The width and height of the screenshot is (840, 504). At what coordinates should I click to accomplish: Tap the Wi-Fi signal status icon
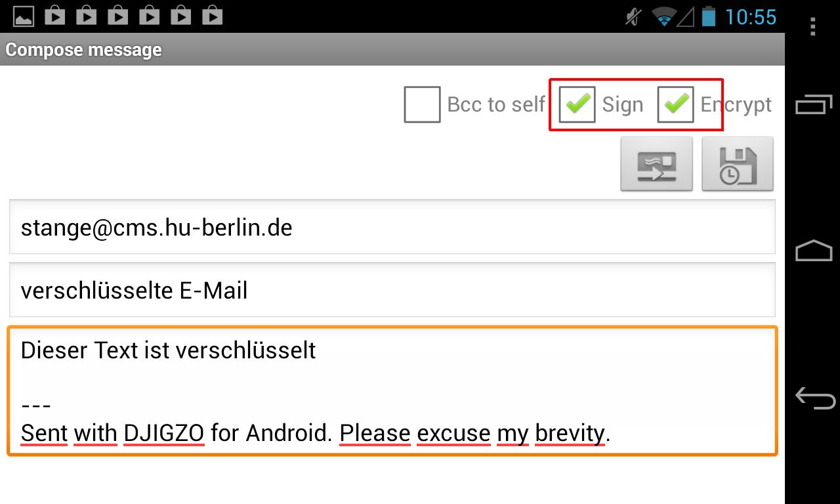665,17
